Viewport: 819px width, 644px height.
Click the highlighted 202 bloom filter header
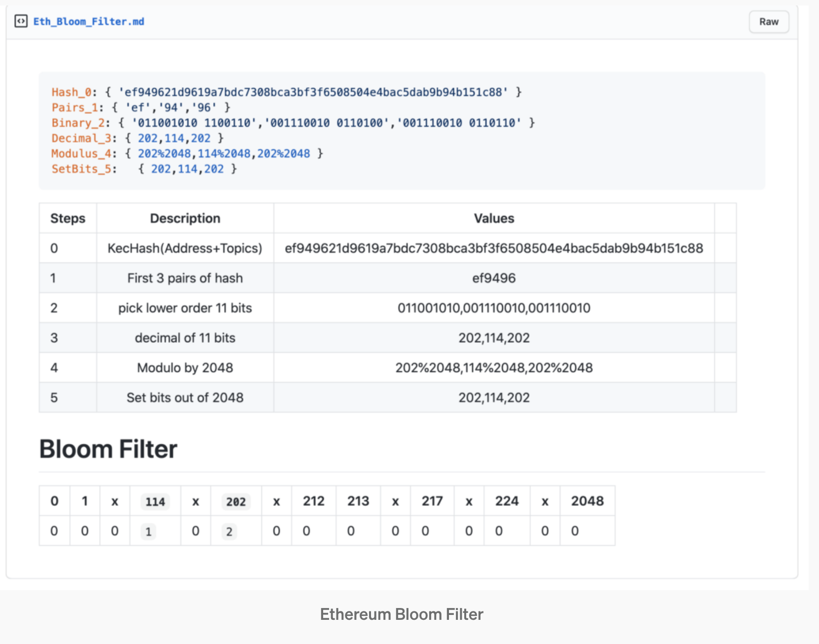[x=236, y=501]
